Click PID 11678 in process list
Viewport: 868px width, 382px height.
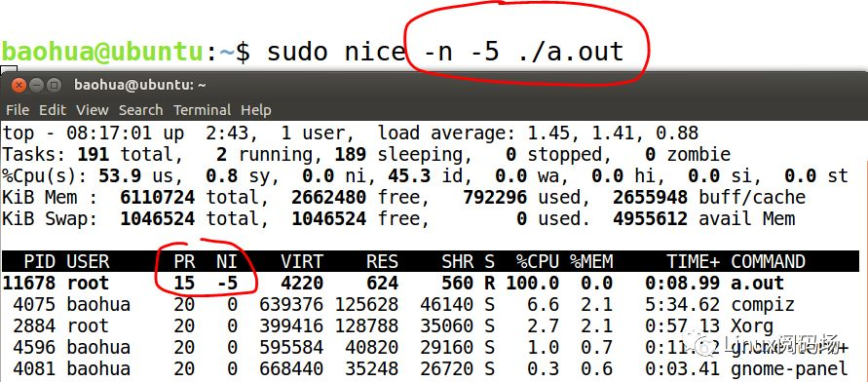click(29, 283)
